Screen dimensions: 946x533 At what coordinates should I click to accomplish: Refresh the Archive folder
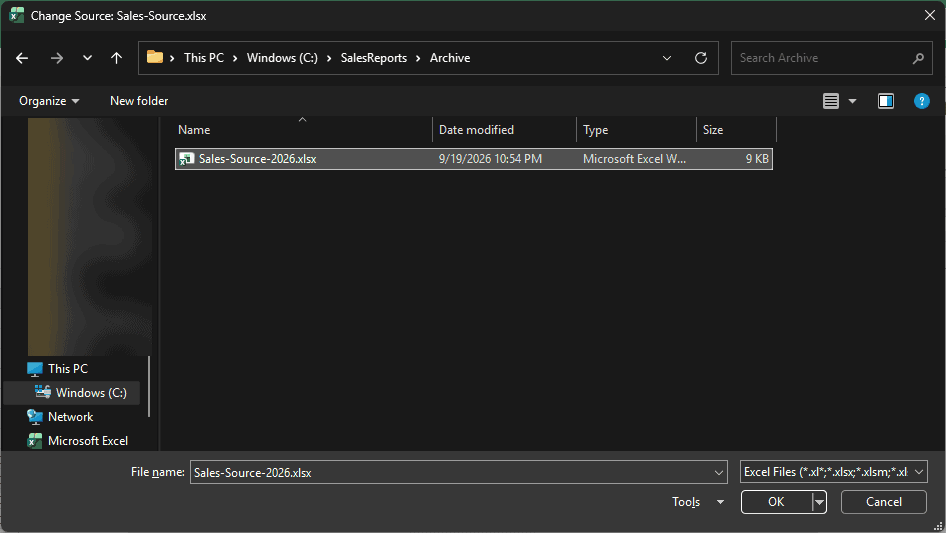coord(700,58)
